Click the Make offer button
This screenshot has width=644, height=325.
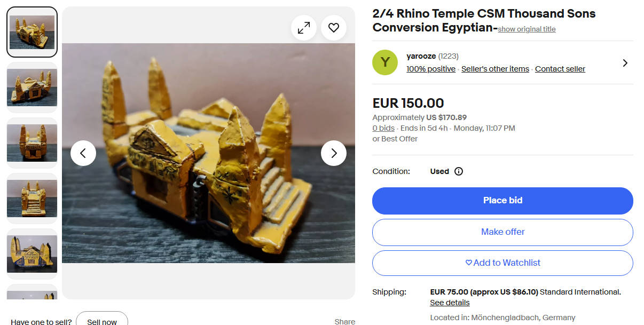coord(502,232)
